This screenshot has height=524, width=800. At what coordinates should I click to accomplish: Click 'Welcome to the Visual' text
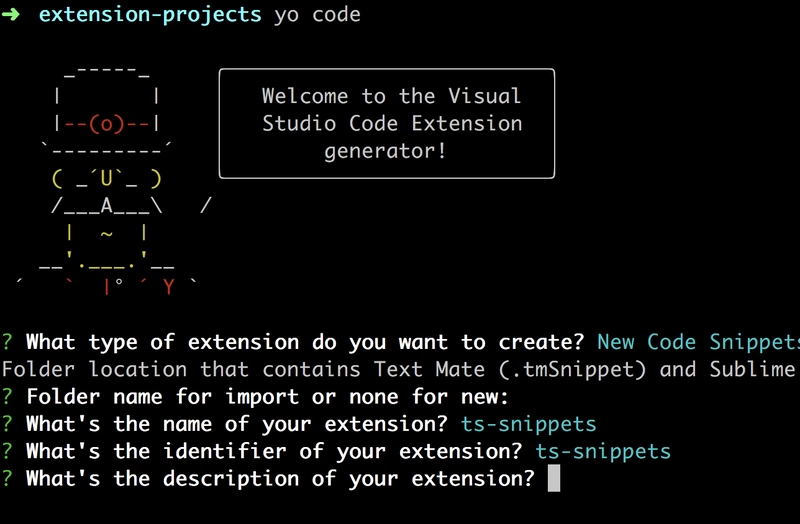click(391, 96)
